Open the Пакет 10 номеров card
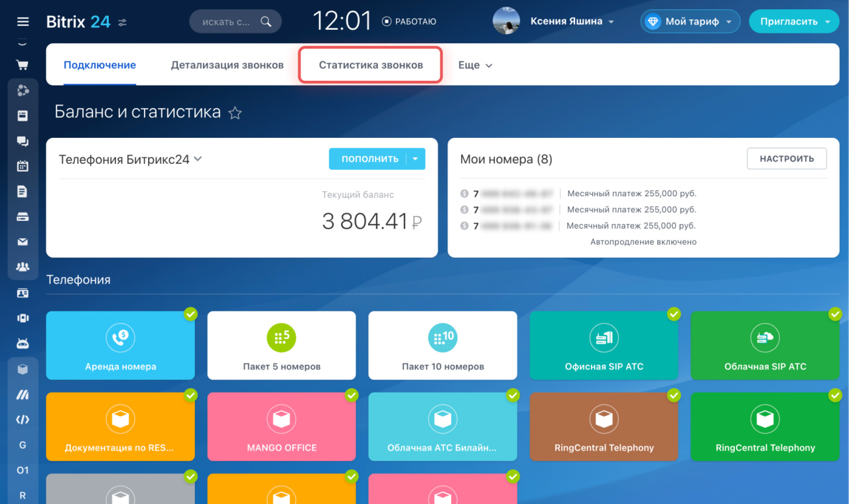 pyautogui.click(x=442, y=346)
